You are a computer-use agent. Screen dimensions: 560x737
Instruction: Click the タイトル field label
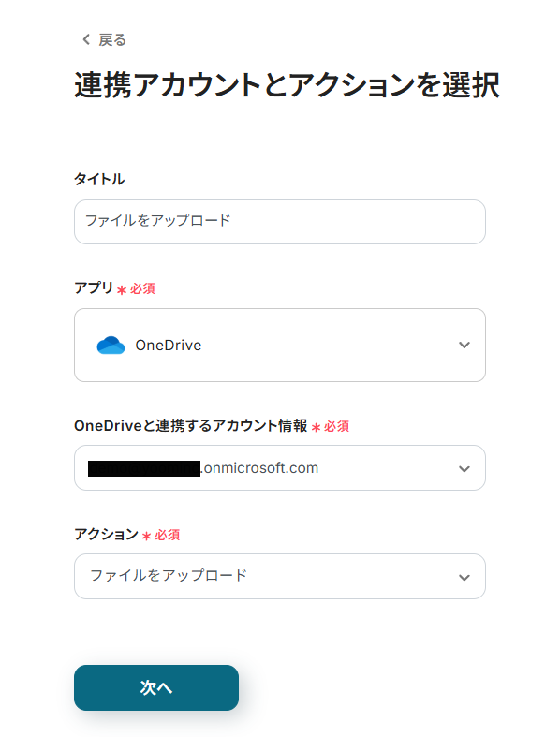(x=99, y=179)
